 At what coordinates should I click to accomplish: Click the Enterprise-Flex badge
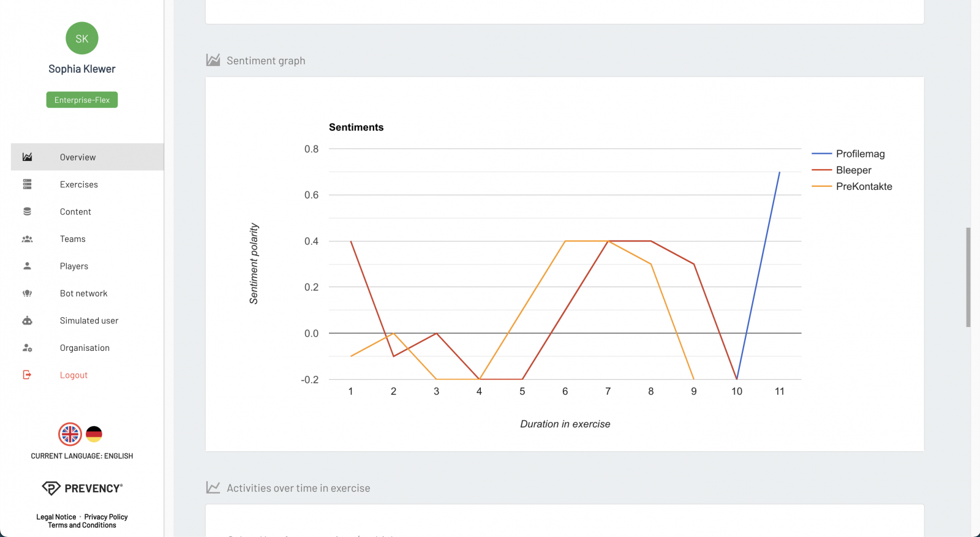81,99
